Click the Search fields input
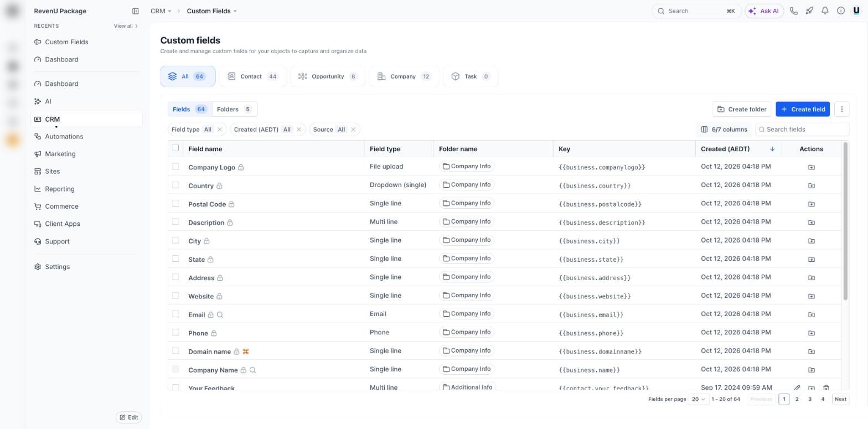868x429 pixels. [802, 130]
